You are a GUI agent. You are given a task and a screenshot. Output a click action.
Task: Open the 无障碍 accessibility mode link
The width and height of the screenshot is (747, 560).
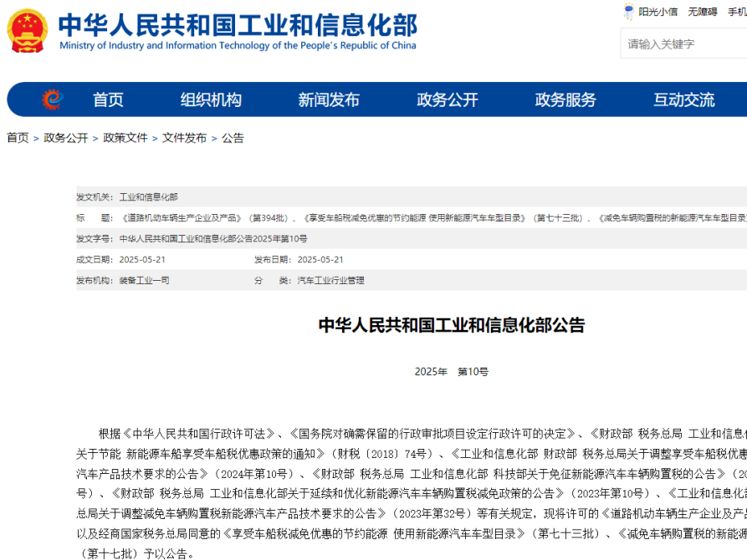click(x=703, y=12)
